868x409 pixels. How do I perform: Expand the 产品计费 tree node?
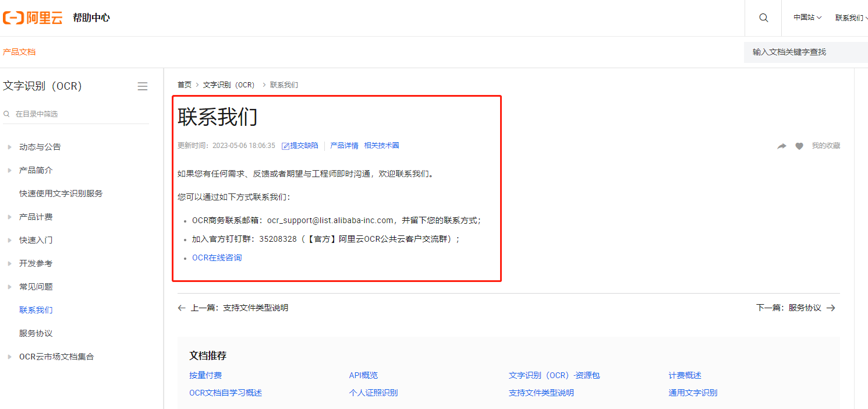click(x=9, y=217)
